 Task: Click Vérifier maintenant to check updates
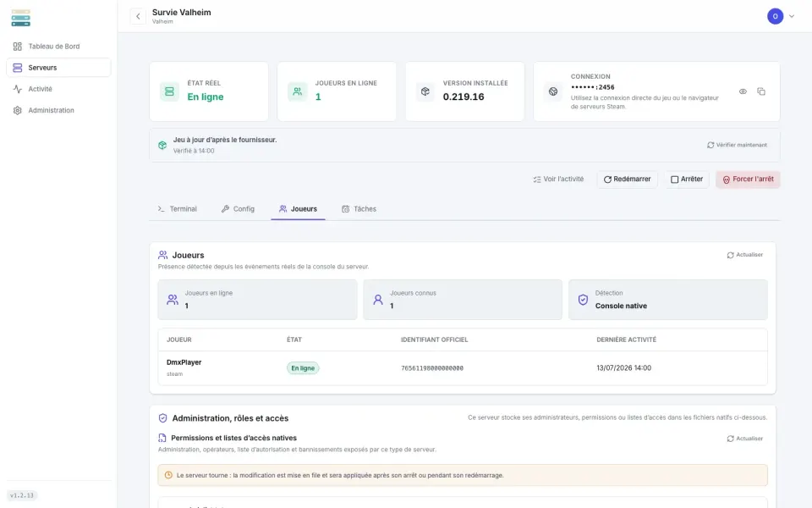click(x=737, y=145)
